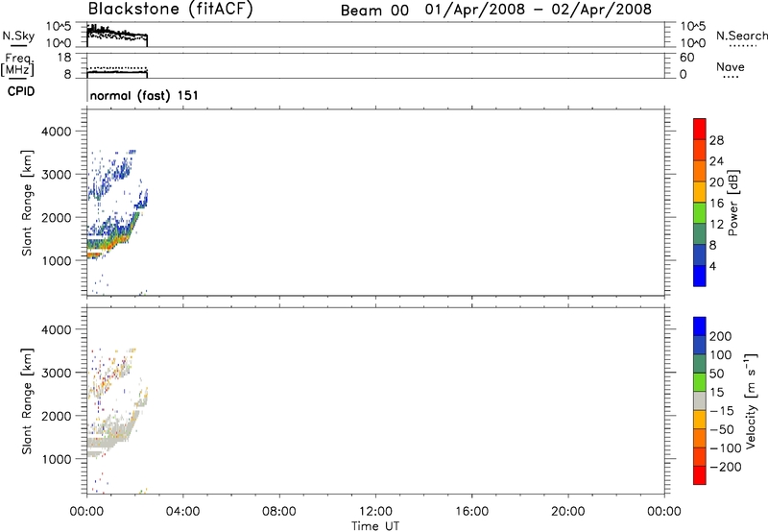Click the "Velocity [m s-1]" color bar title

tap(752, 400)
